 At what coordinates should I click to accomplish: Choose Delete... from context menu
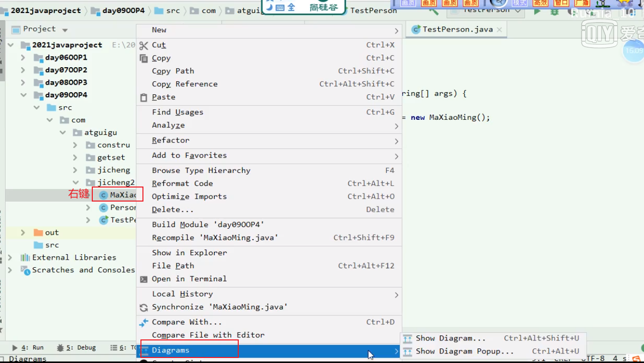click(269, 210)
